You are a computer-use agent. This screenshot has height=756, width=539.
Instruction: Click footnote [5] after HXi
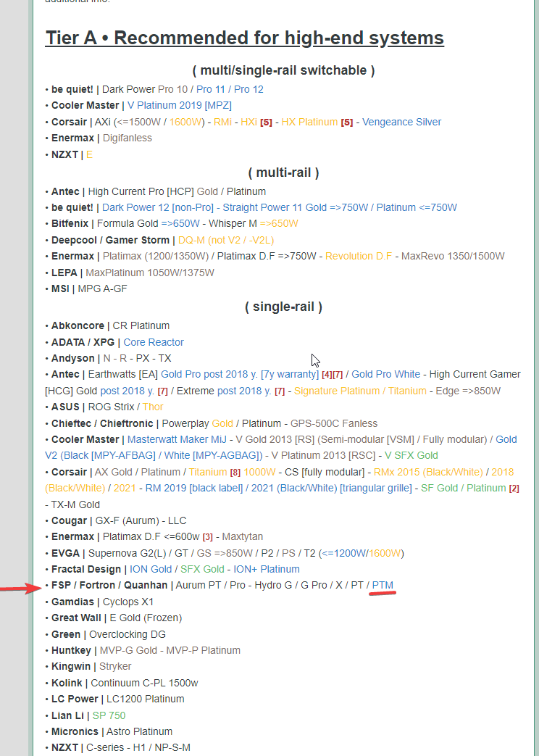coord(266,122)
